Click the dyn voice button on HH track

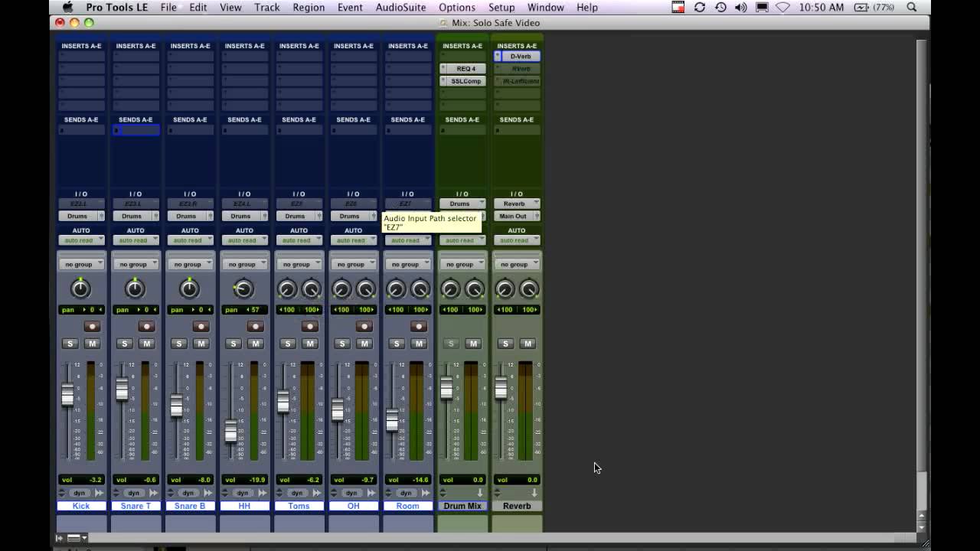coord(243,493)
